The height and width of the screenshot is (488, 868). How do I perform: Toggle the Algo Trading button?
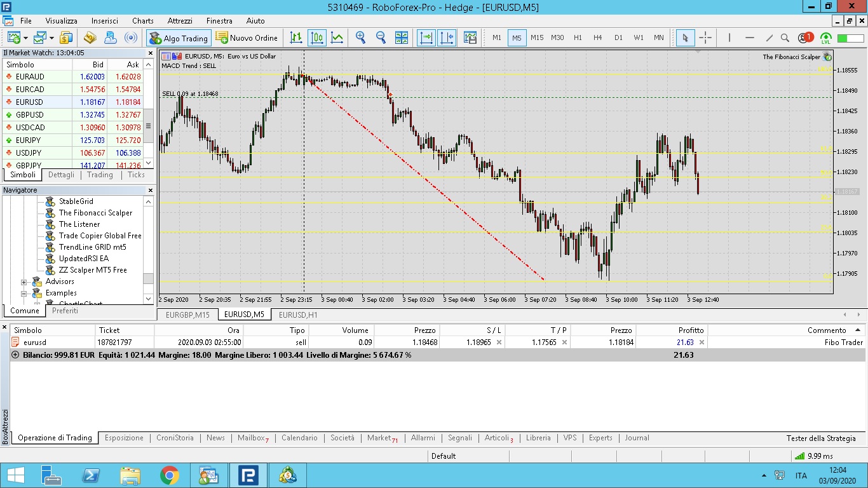179,38
